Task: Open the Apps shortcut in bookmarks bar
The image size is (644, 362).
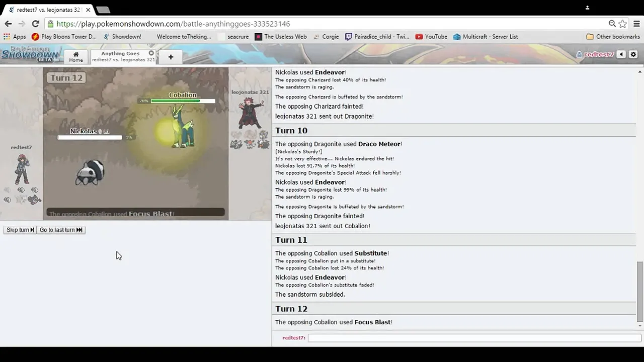Action: click(x=15, y=37)
